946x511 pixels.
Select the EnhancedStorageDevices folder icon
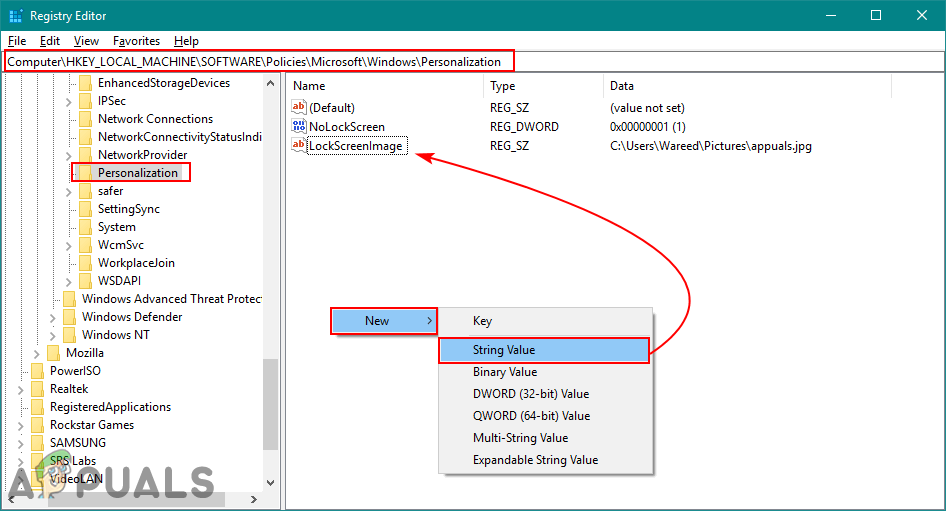point(86,83)
